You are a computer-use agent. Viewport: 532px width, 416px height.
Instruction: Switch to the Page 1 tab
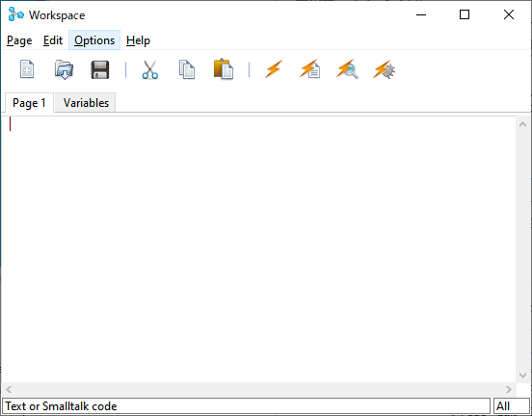pos(29,103)
